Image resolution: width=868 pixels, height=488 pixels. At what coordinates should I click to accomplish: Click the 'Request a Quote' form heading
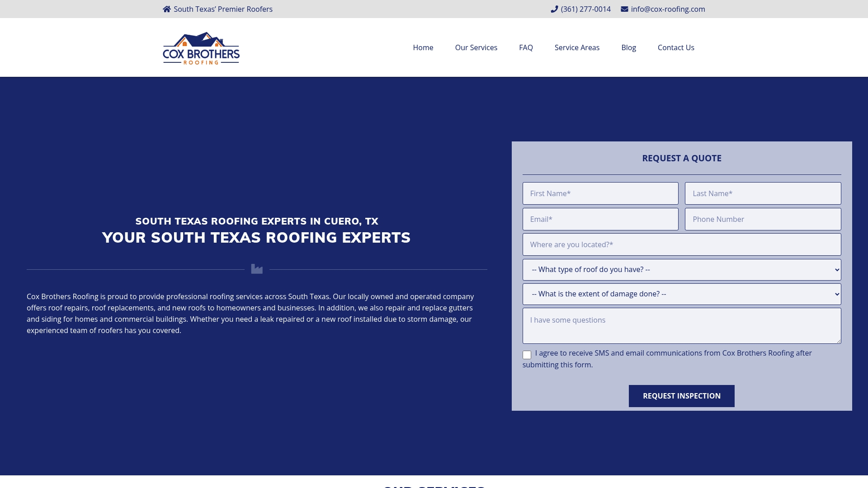682,158
